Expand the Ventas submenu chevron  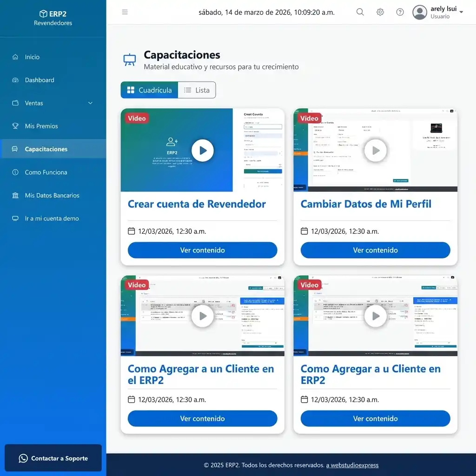pos(90,103)
